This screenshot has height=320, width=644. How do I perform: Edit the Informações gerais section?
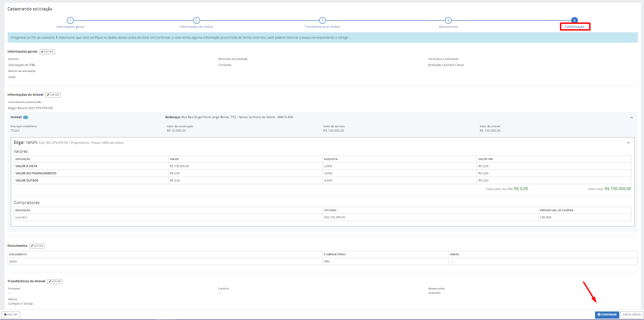coord(47,52)
